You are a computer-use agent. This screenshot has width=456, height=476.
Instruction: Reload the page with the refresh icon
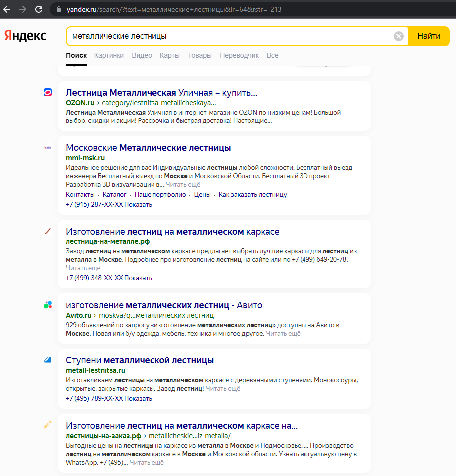(39, 10)
